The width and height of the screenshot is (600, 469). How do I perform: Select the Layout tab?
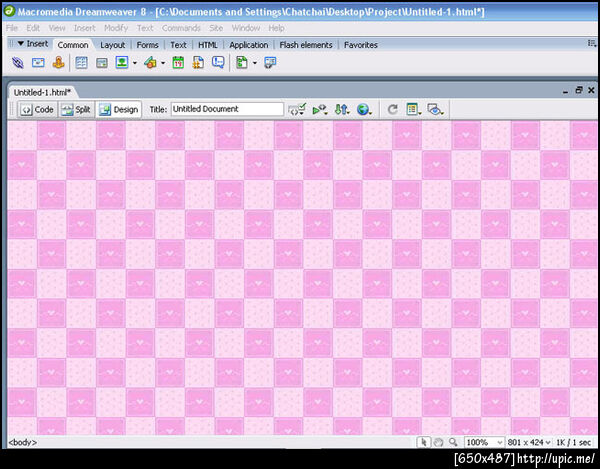pos(112,45)
